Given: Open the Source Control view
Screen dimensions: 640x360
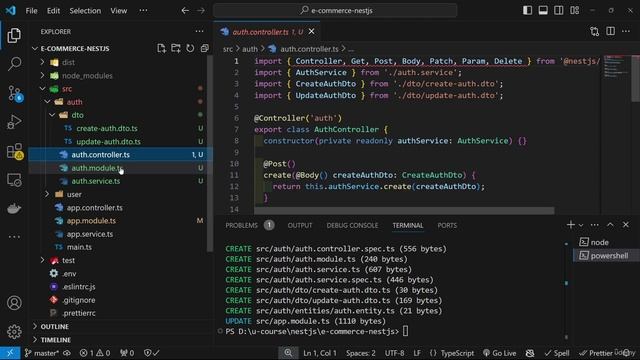Looking at the screenshot, I should click(x=15, y=93).
